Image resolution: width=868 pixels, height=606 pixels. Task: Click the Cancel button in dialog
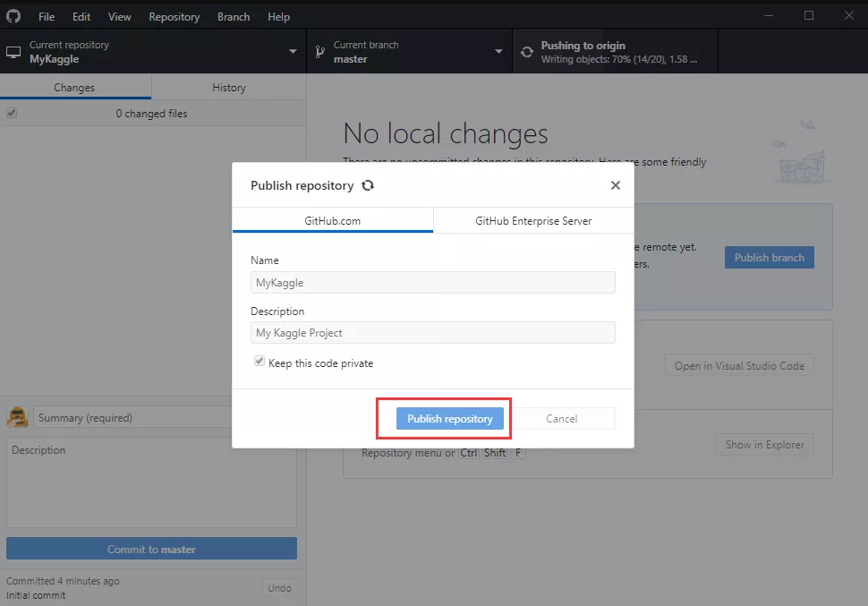(x=561, y=419)
